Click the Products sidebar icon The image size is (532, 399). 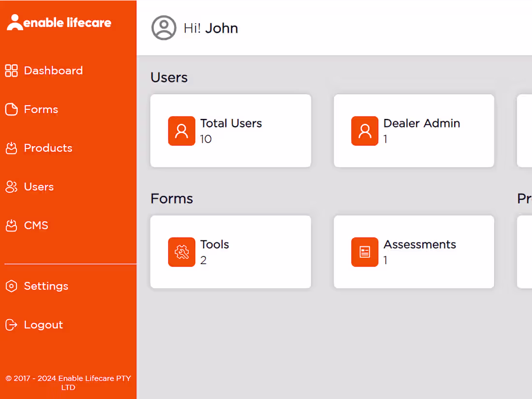pos(11,148)
